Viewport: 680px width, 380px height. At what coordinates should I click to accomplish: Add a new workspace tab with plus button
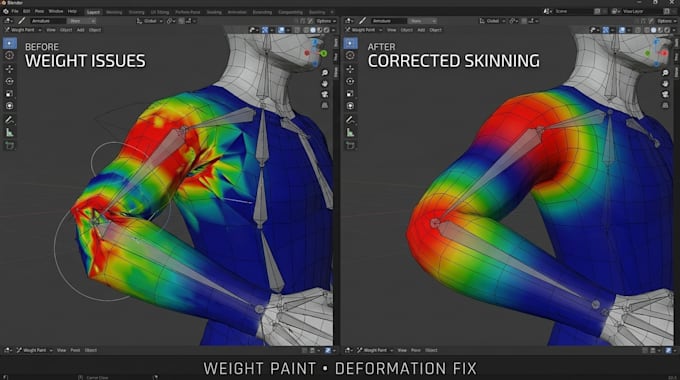click(x=333, y=12)
